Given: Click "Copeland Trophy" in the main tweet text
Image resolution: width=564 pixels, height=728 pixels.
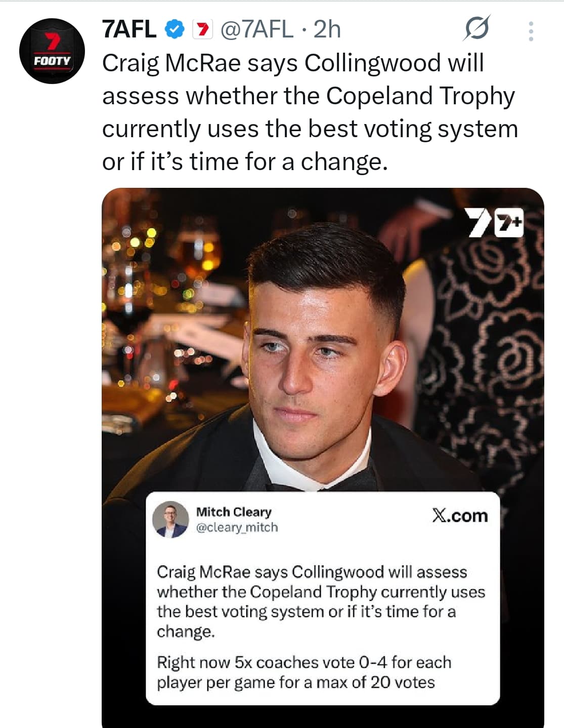Looking at the screenshot, I should [420, 96].
